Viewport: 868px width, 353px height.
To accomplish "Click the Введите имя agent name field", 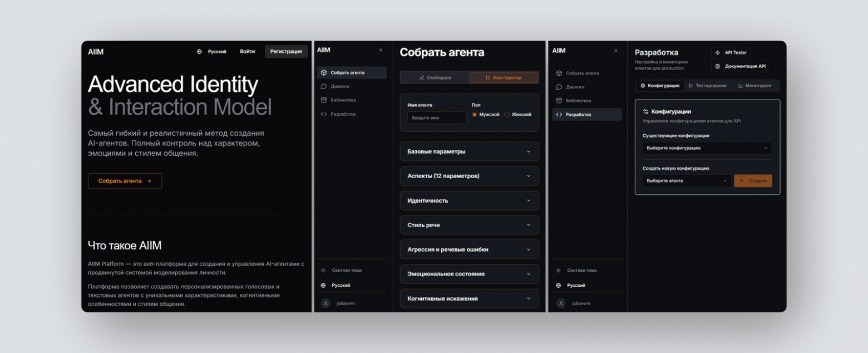I will click(x=437, y=118).
